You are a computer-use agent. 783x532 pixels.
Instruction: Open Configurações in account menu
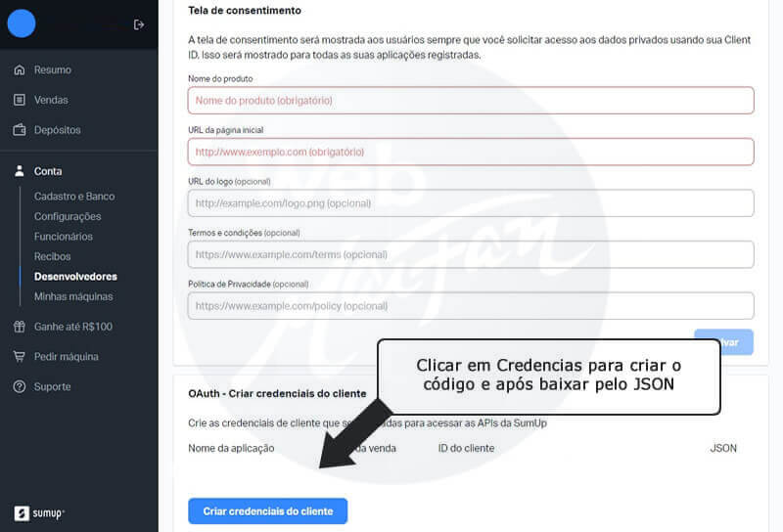68,216
